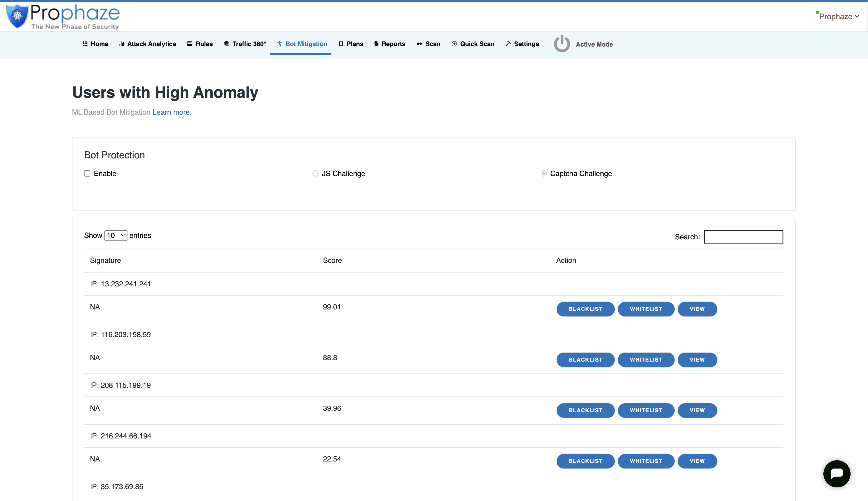Viewport: 868px width, 501px height.
Task: Click the Quick Scan plus-circle icon
Action: coord(454,44)
